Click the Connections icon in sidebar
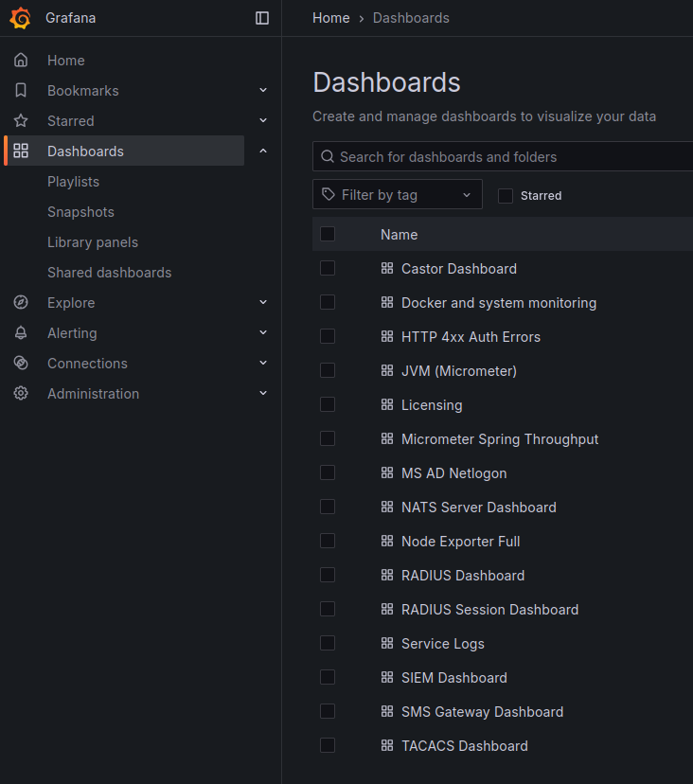Screen dimensions: 693x784 point(21,364)
